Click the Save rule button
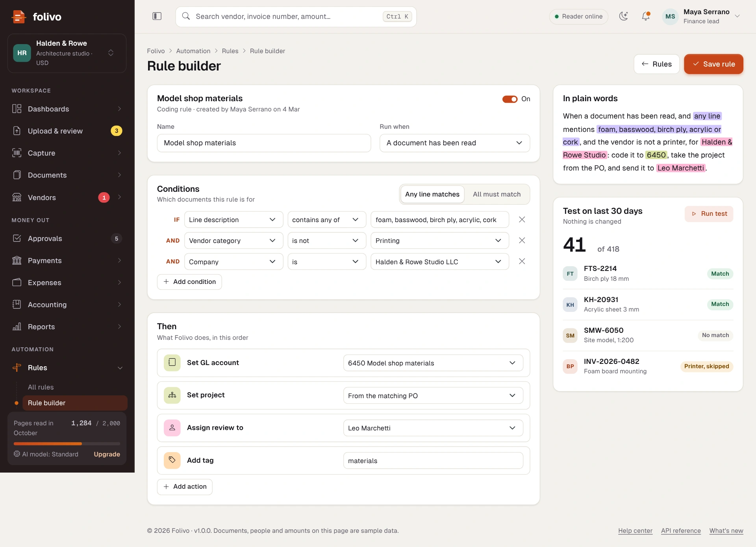 (x=713, y=64)
